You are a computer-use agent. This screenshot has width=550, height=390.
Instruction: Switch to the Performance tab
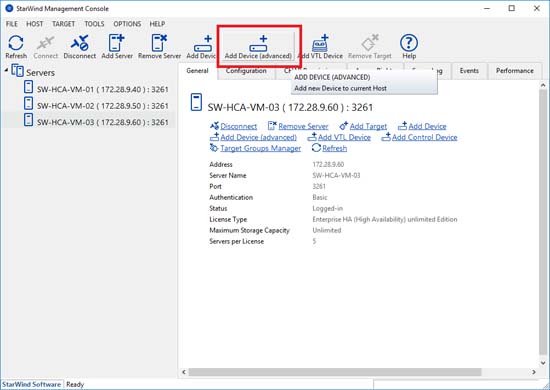point(515,71)
